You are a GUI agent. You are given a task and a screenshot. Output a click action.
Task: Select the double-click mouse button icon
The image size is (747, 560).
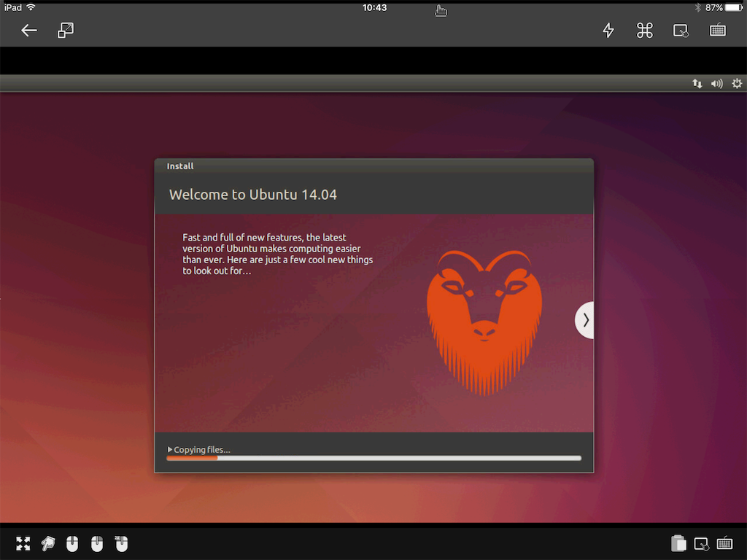point(121,543)
